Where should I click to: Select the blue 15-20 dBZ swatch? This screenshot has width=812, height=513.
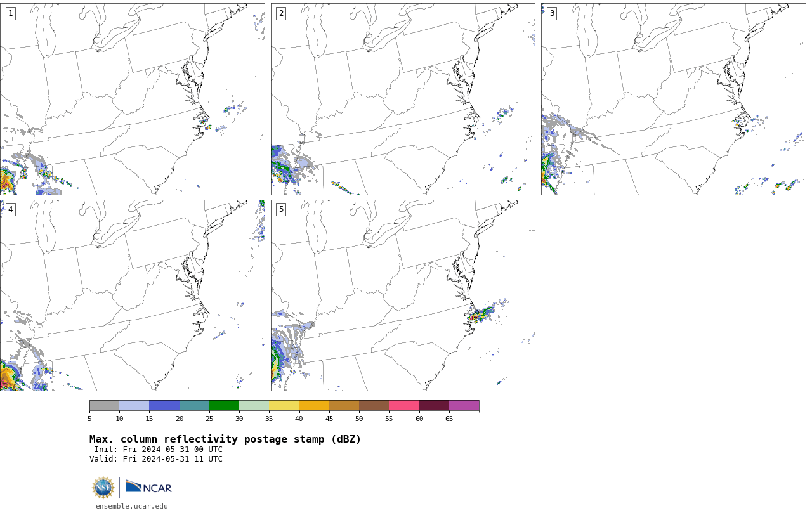click(x=164, y=406)
